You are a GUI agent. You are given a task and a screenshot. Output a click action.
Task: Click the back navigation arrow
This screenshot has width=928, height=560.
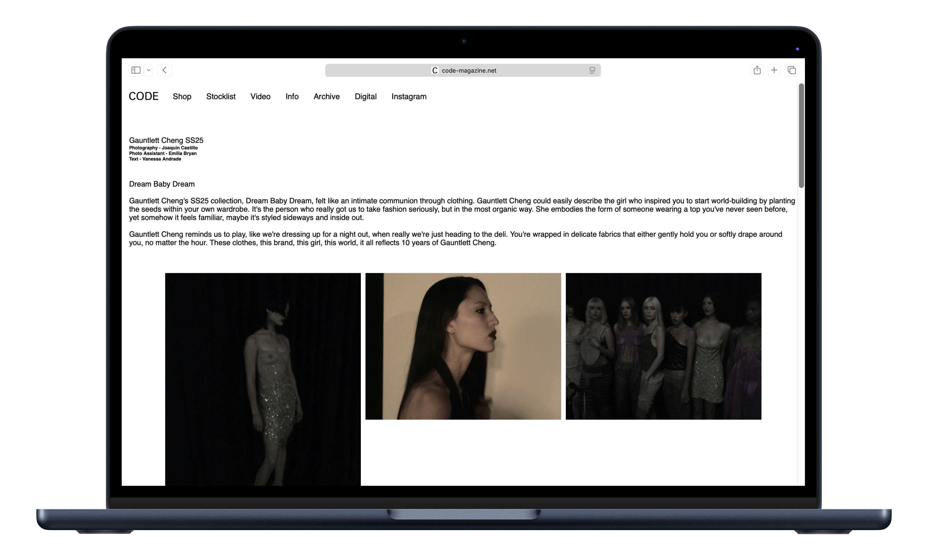click(x=165, y=70)
